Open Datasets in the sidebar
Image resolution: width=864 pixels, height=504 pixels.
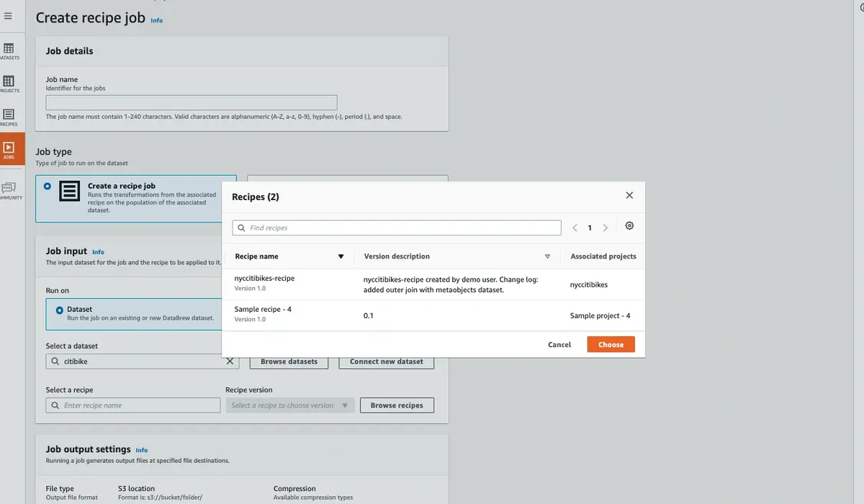pos(9,51)
